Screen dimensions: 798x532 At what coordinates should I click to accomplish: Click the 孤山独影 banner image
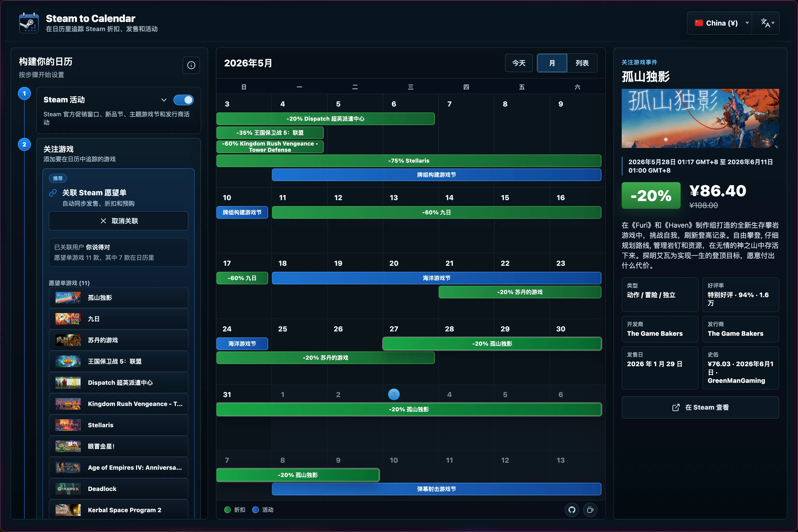tap(700, 119)
